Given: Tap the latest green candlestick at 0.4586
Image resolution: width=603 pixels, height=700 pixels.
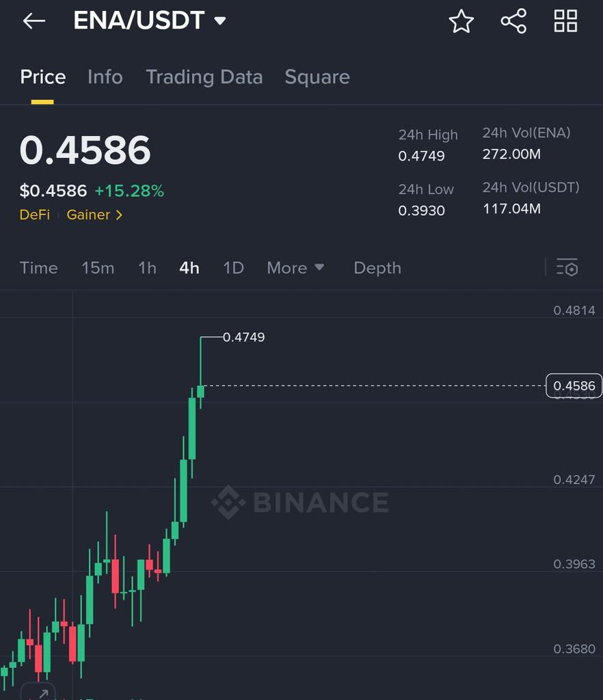Looking at the screenshot, I should (x=201, y=392).
